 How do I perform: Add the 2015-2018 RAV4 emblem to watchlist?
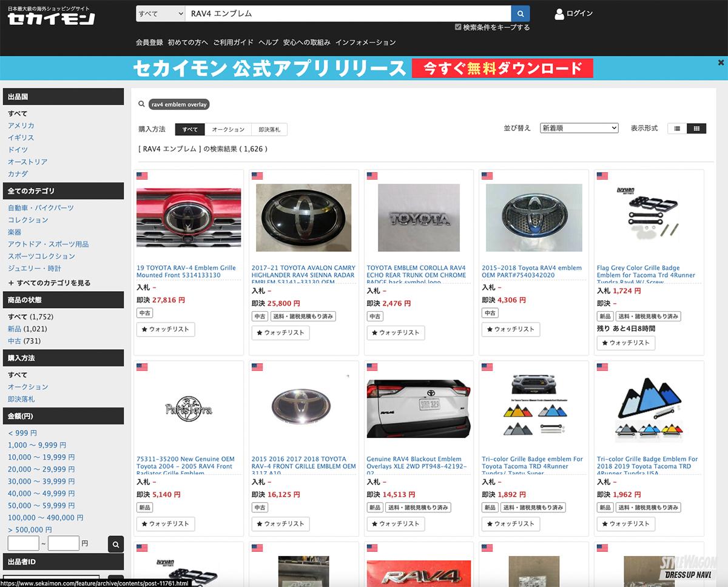pyautogui.click(x=511, y=329)
